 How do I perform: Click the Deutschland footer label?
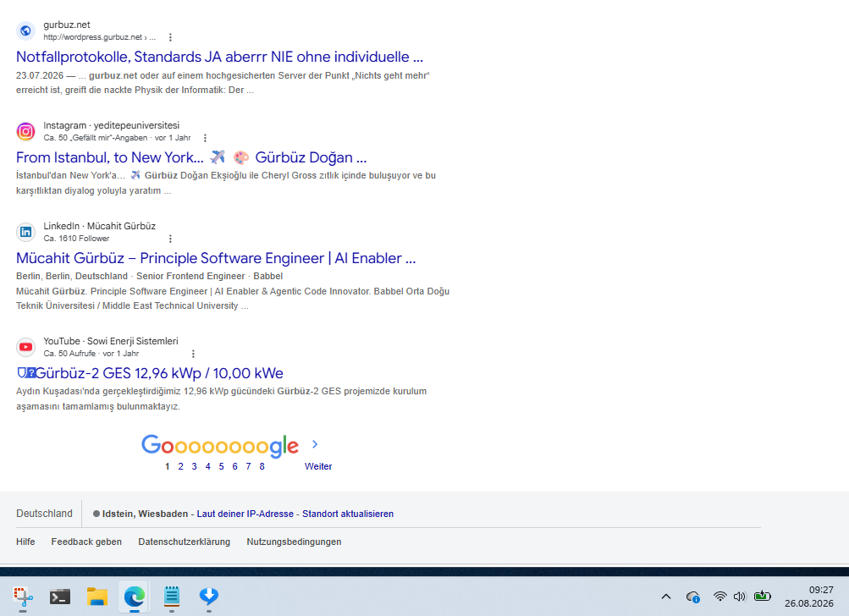44,513
